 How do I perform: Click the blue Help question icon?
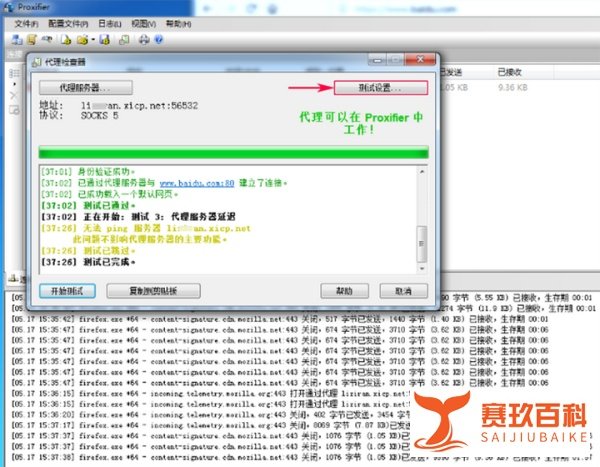click(158, 39)
